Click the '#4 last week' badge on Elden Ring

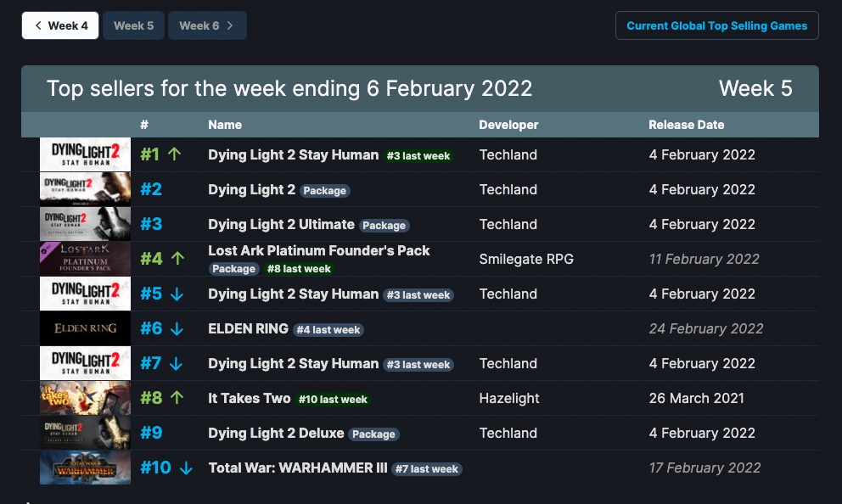click(x=328, y=329)
